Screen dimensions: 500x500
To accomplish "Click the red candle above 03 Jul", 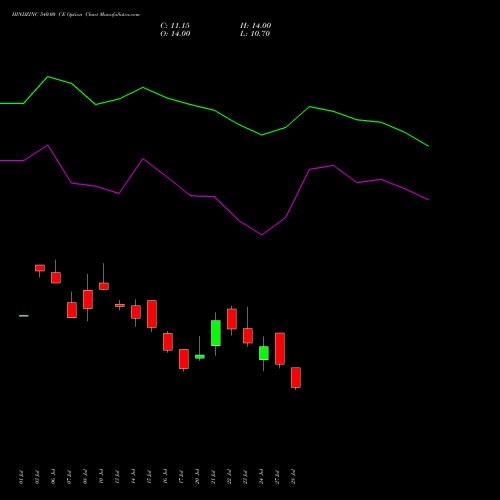I will [x=40, y=268].
